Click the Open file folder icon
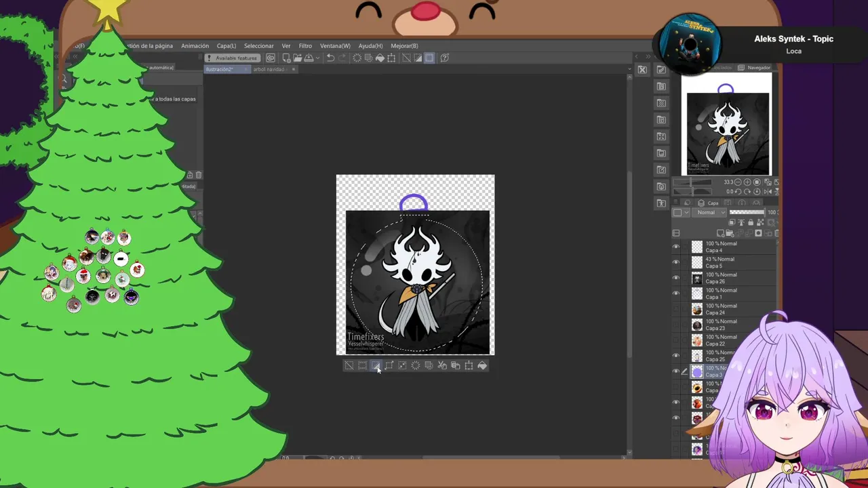The height and width of the screenshot is (488, 868). [298, 58]
